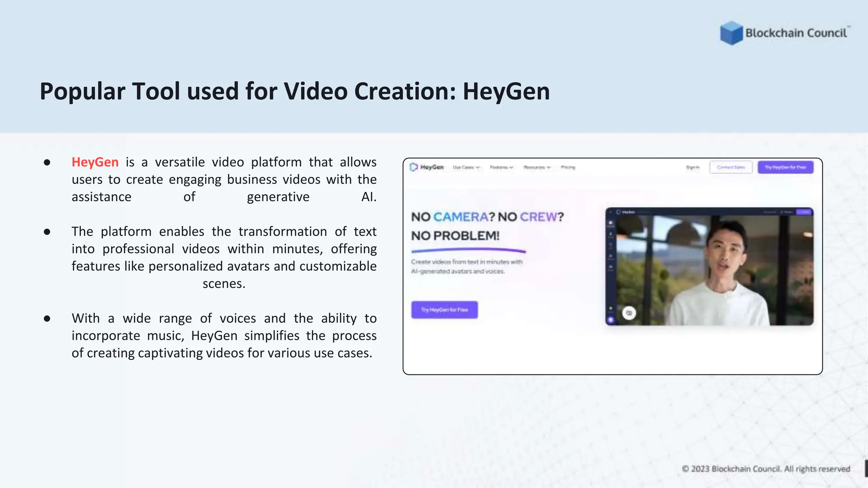Click the purple icon at preview sidebar bottom
868x488 pixels.
pyautogui.click(x=611, y=320)
